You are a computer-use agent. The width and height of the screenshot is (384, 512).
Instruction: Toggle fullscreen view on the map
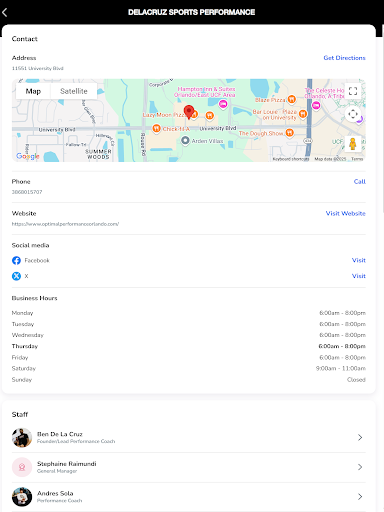353,91
